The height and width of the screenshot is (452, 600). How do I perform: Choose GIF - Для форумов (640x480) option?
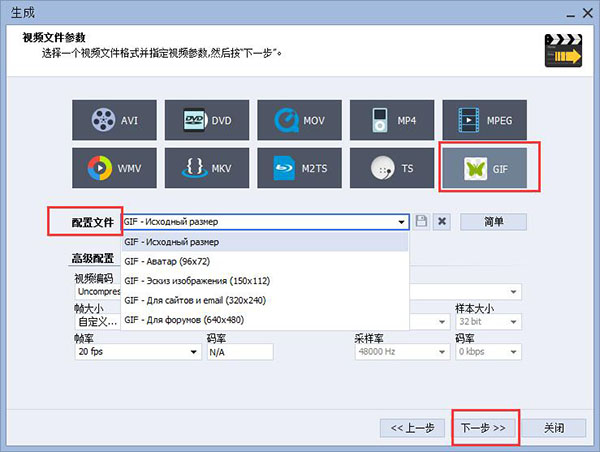[x=265, y=320]
